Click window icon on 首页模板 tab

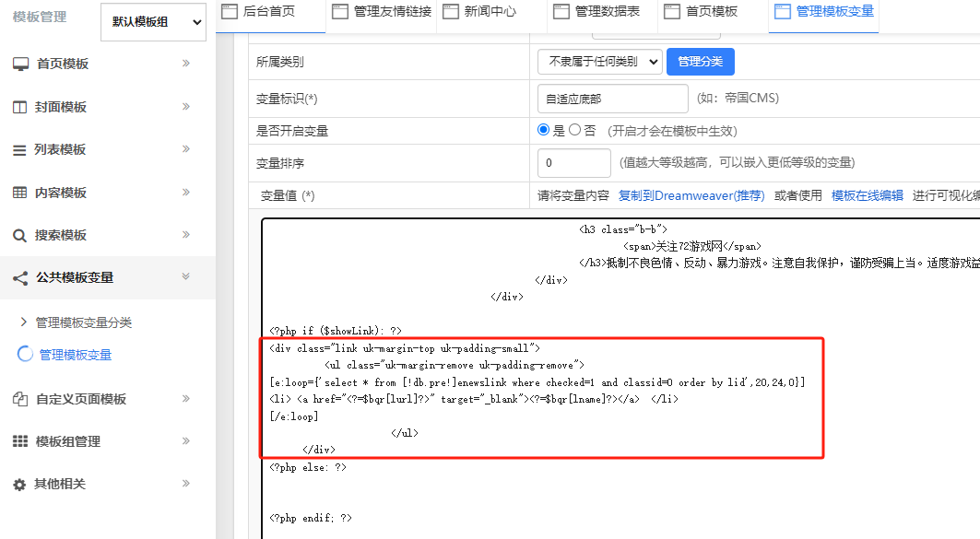tap(672, 11)
